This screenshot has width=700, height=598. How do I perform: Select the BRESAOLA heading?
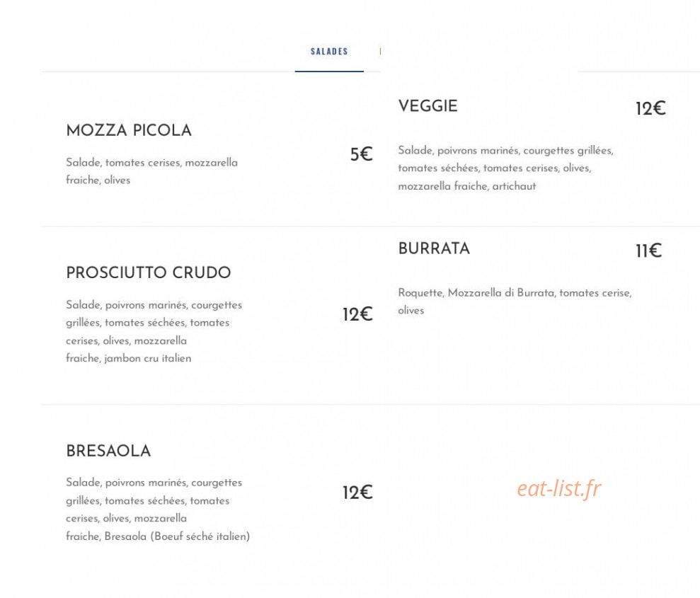tap(108, 451)
